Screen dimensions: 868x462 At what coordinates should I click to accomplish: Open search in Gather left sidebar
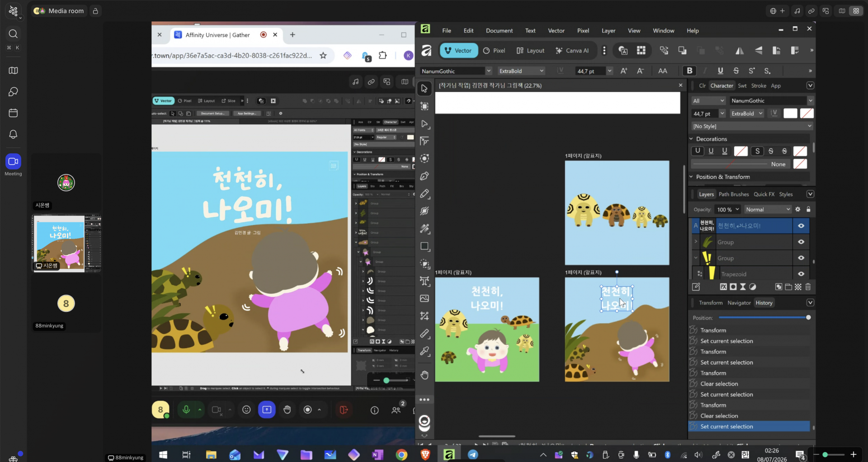coord(13,34)
